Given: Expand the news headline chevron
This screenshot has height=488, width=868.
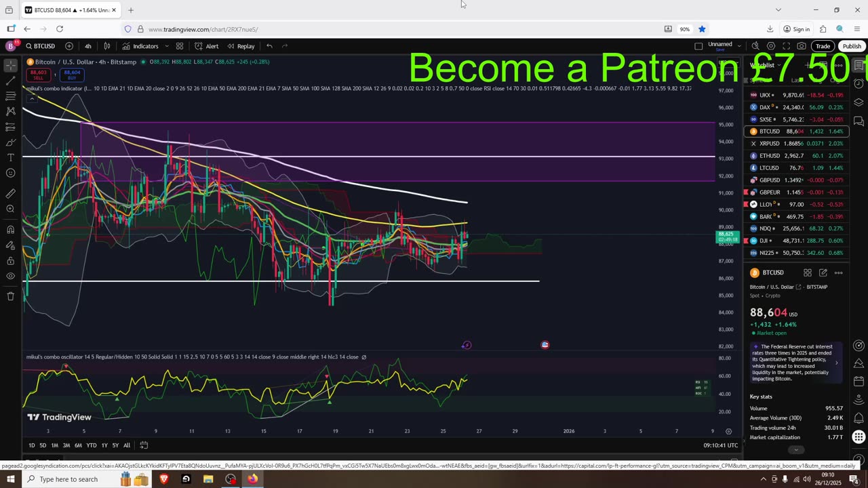Looking at the screenshot, I should pyautogui.click(x=836, y=363).
